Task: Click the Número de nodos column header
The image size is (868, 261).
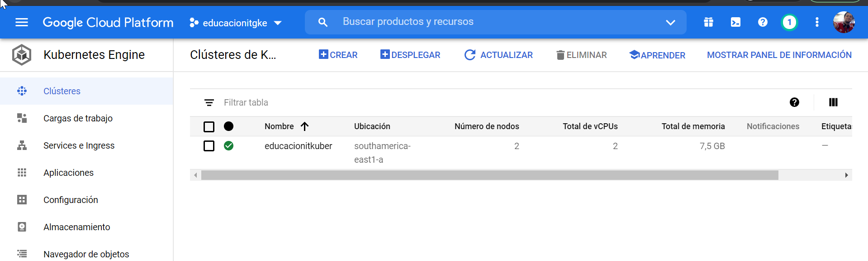Action: pyautogui.click(x=487, y=126)
